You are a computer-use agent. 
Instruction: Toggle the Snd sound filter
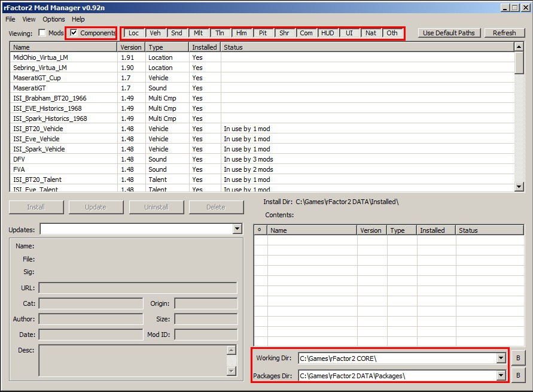176,33
